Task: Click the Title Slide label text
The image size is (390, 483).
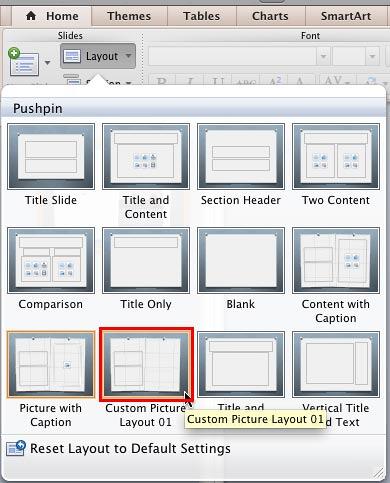Action: tap(51, 200)
